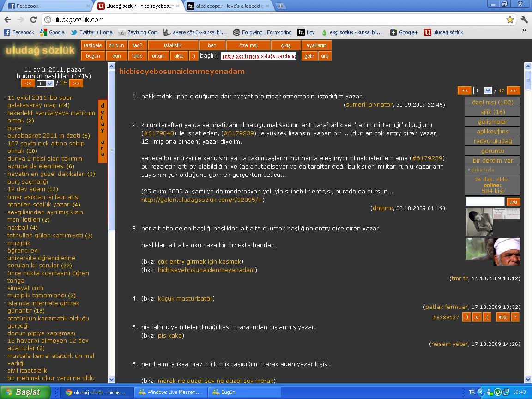This screenshot has height=399, width=532.
Task: Bookmark page with the star icon
Action: click(510, 20)
